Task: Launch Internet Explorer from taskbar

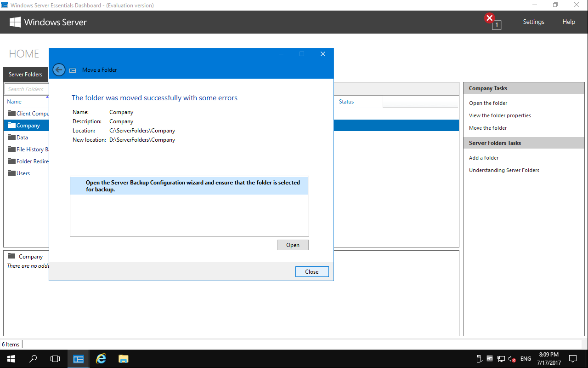Action: coord(101,359)
